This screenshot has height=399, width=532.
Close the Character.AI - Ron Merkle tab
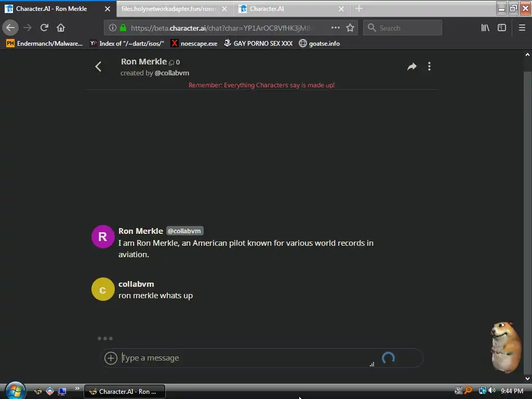click(108, 9)
